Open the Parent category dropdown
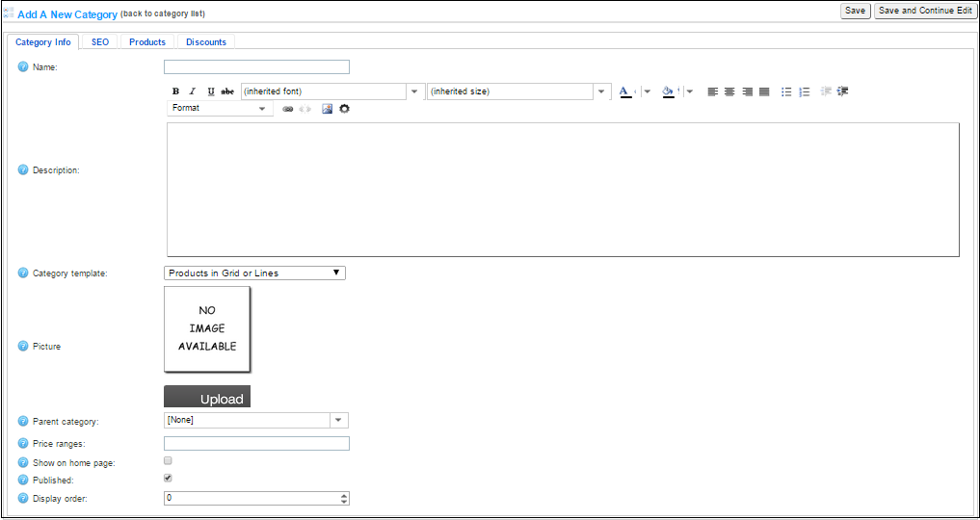 338,420
